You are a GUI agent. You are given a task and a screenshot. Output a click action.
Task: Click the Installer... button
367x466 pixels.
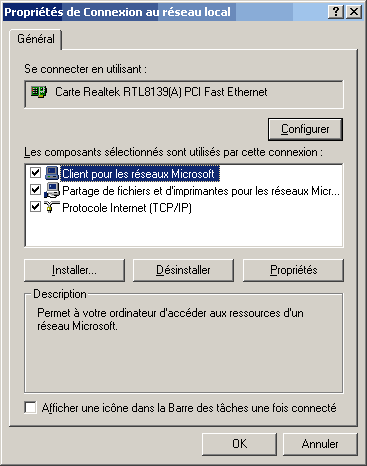[74, 270]
